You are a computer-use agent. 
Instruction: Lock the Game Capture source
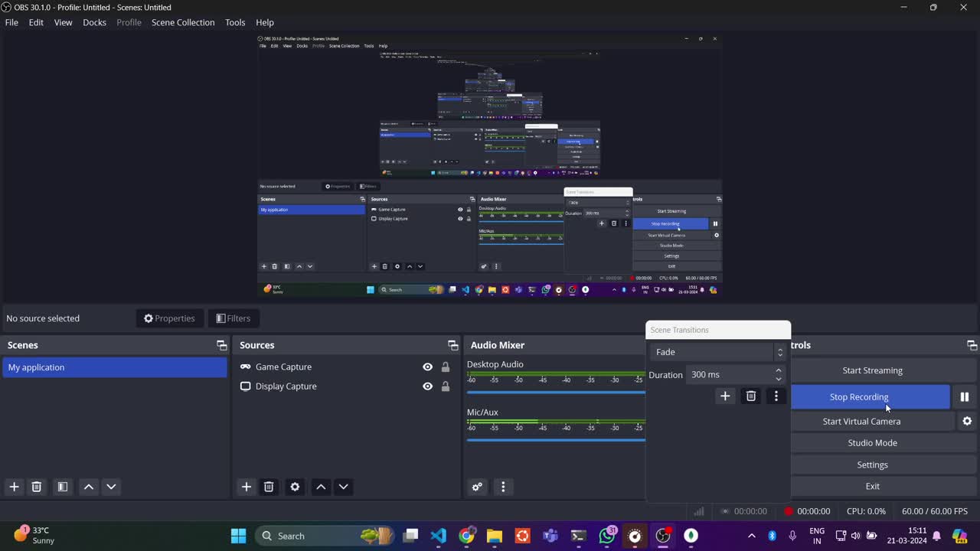pyautogui.click(x=445, y=367)
